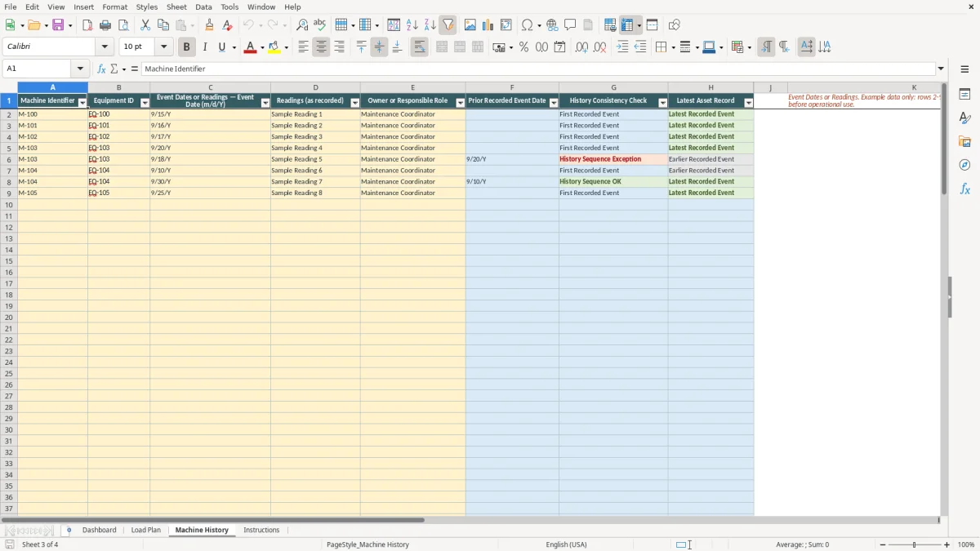Screen dimensions: 980x551
Task: Open the Equipment ID filter dropdown
Action: tap(145, 103)
